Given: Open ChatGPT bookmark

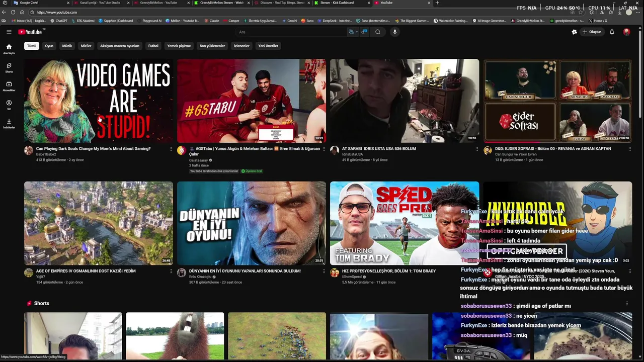Looking at the screenshot, I should tap(59, 21).
